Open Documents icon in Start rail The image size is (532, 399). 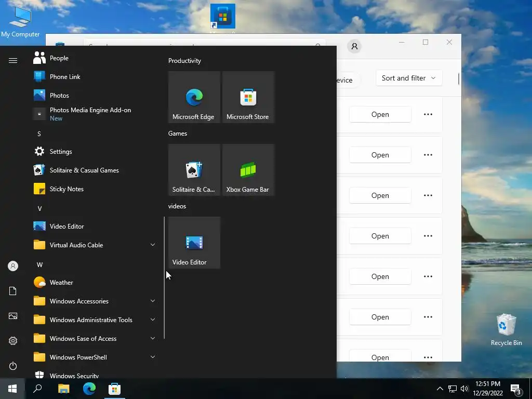pos(13,291)
